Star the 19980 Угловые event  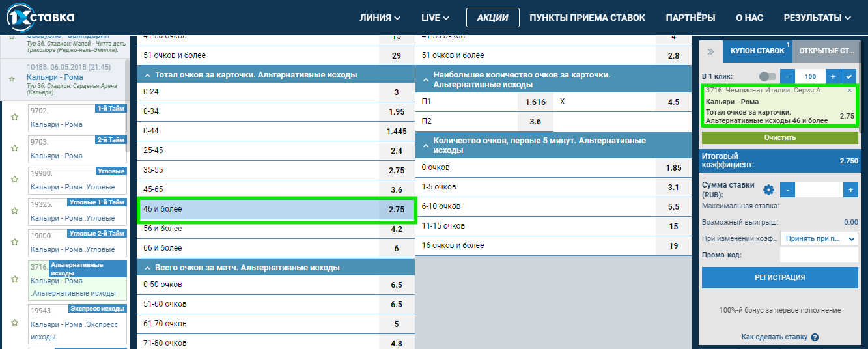pyautogui.click(x=14, y=180)
